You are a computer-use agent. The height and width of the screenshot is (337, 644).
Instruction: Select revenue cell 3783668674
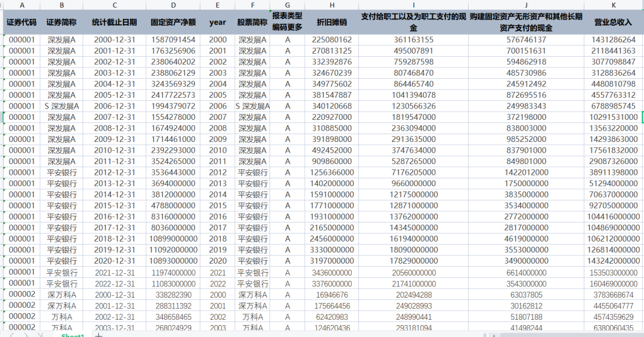[614, 295]
